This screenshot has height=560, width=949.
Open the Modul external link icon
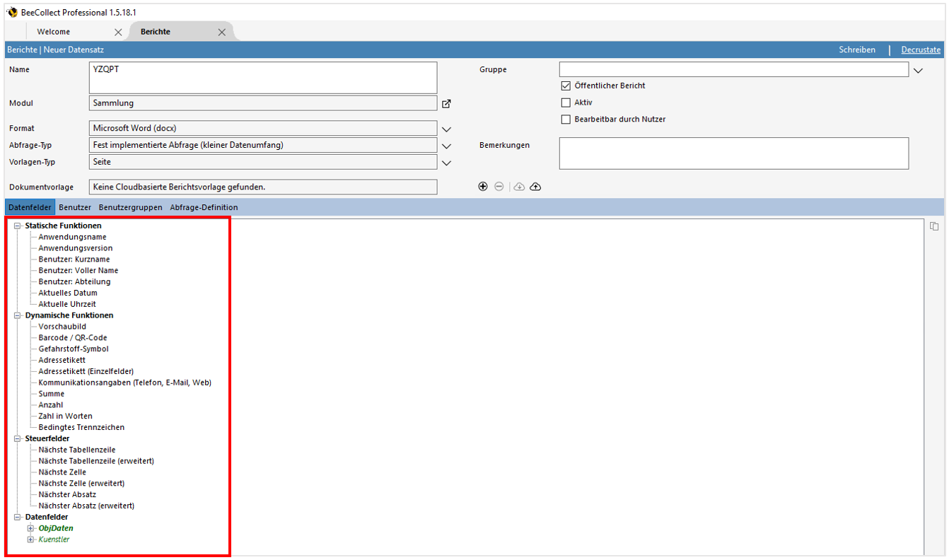point(446,103)
